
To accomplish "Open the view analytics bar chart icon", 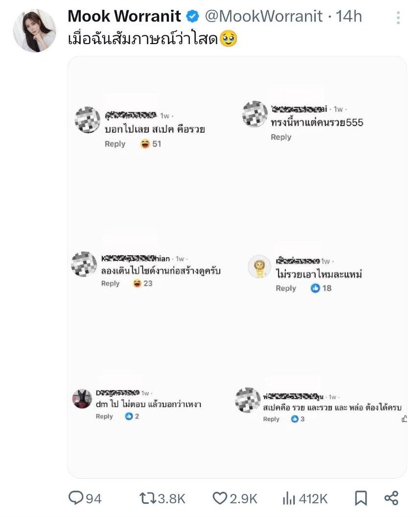I will (288, 498).
